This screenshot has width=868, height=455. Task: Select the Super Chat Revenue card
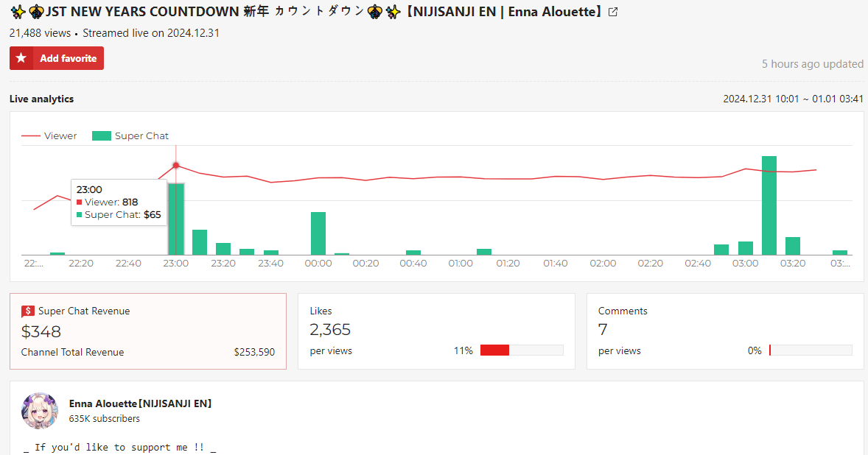pyautogui.click(x=148, y=331)
